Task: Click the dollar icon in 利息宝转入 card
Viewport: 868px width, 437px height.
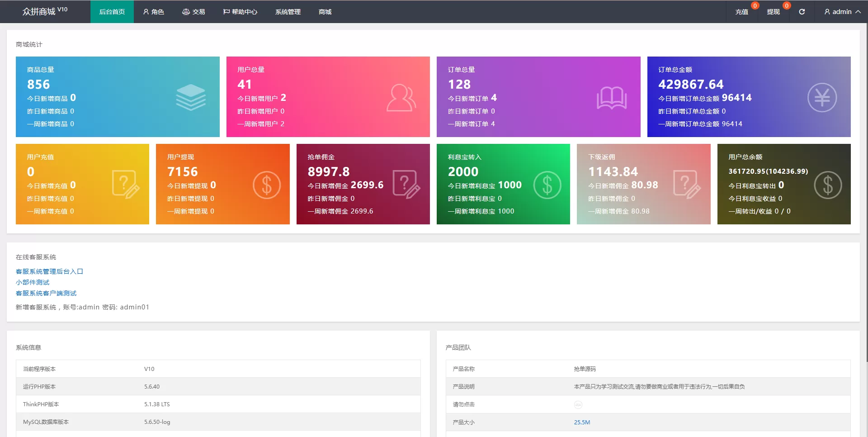Action: click(547, 185)
